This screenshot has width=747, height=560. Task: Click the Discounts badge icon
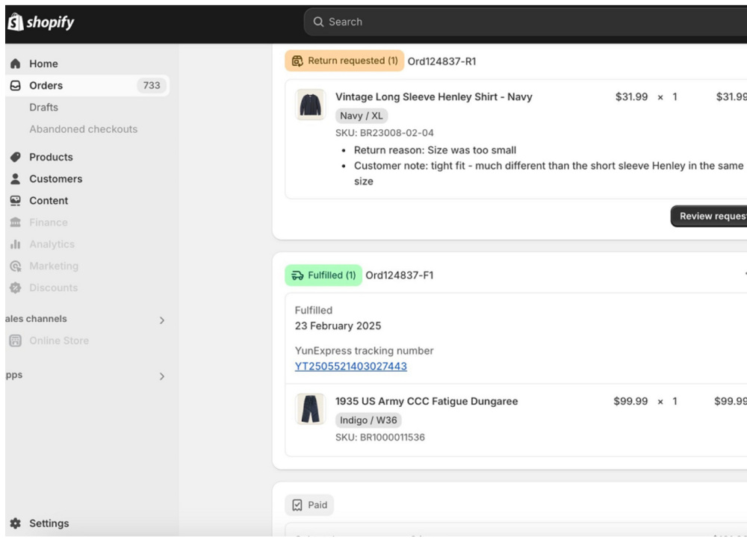click(x=15, y=287)
